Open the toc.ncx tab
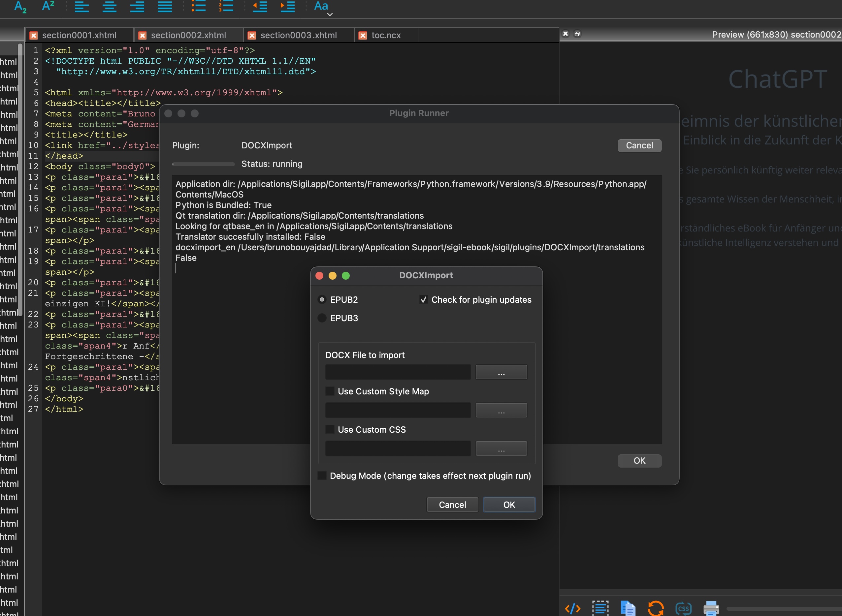Image resolution: width=842 pixels, height=616 pixels. click(x=386, y=35)
